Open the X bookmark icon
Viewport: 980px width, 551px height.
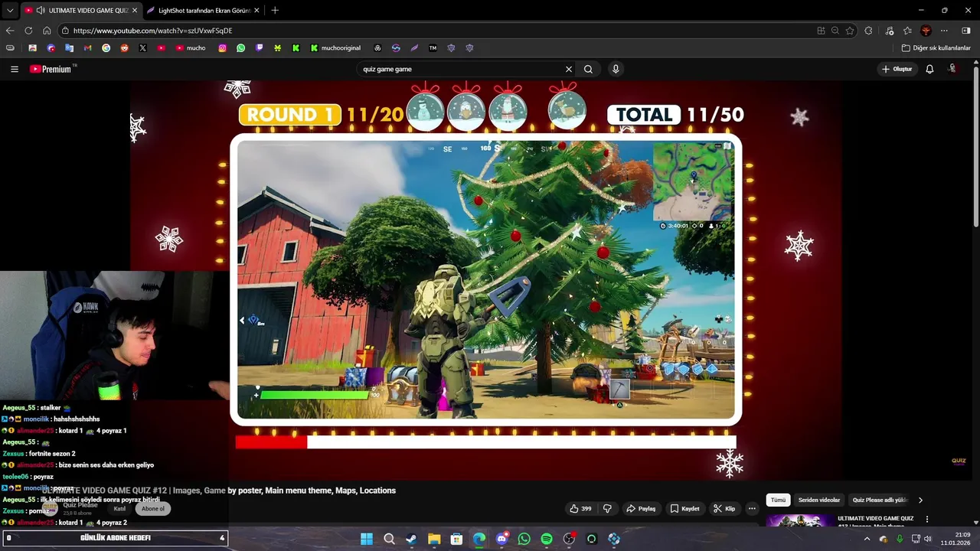pyautogui.click(x=142, y=47)
